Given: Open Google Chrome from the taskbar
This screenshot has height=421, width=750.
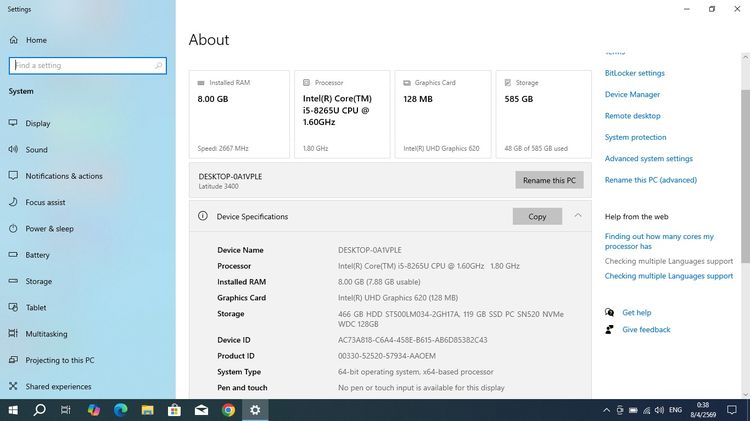Looking at the screenshot, I should (228, 410).
